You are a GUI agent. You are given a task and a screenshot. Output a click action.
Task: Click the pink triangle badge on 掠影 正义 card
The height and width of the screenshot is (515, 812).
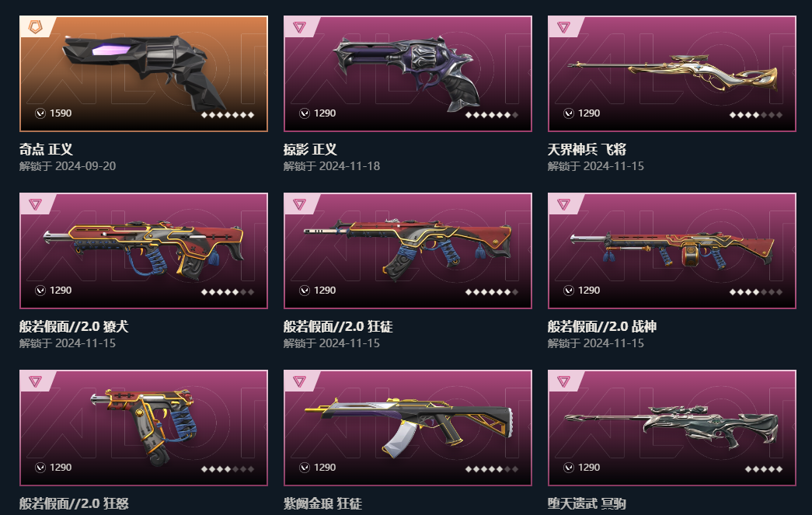(299, 27)
